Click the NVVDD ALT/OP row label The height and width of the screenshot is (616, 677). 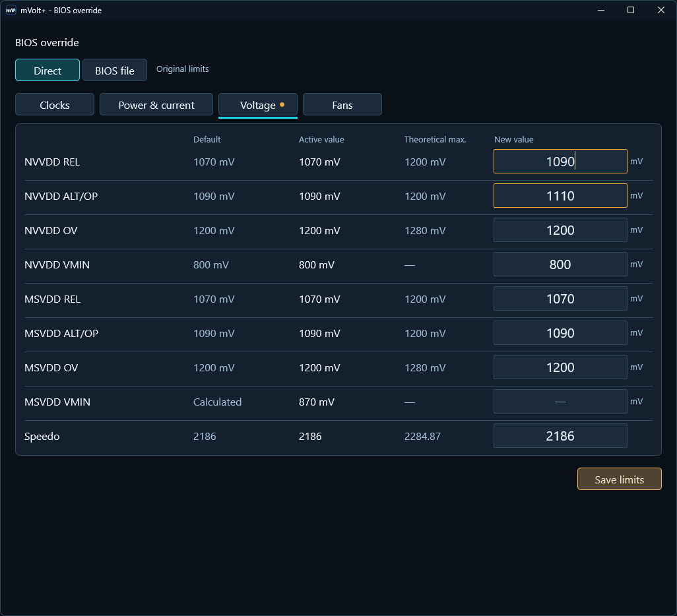61,196
